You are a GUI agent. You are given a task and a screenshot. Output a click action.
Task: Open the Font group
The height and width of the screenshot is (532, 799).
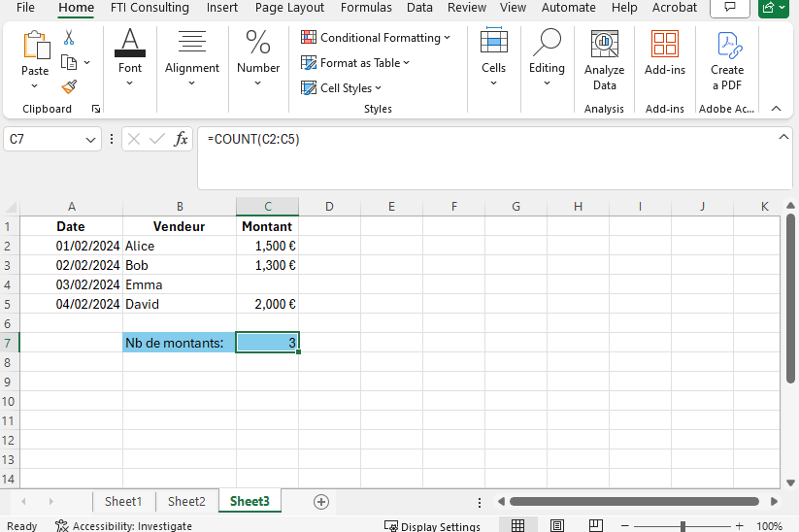click(x=130, y=57)
